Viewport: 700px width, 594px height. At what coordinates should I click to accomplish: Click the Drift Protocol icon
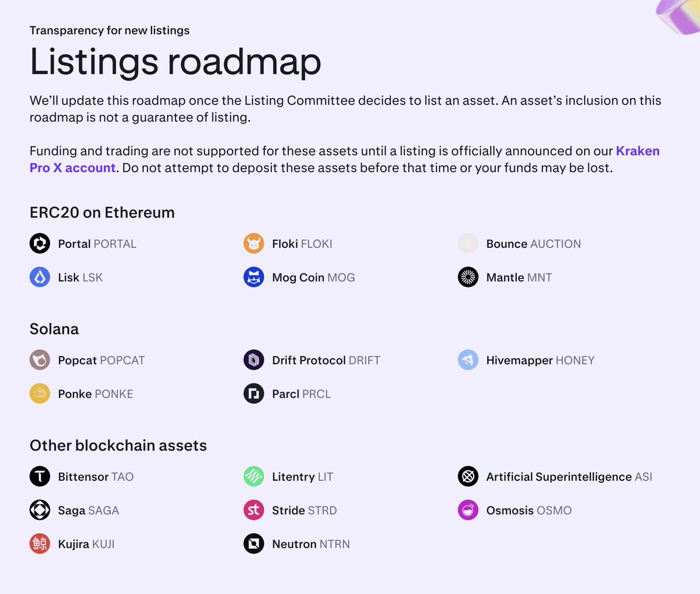[x=254, y=360]
